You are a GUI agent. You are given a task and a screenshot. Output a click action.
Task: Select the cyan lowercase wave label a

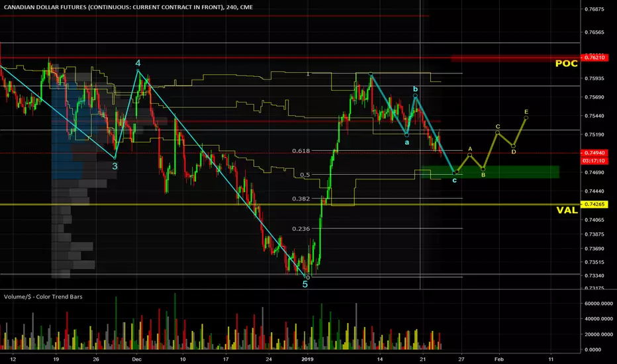pyautogui.click(x=407, y=142)
